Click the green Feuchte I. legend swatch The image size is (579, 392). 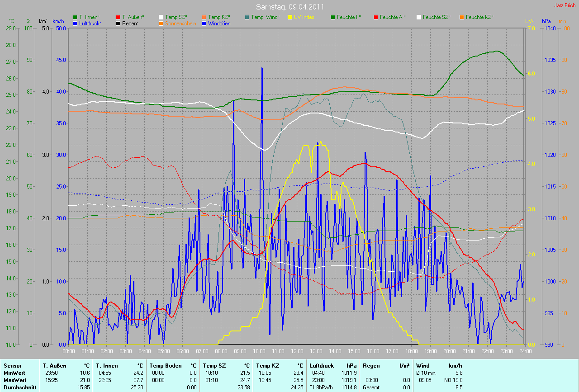tap(333, 17)
